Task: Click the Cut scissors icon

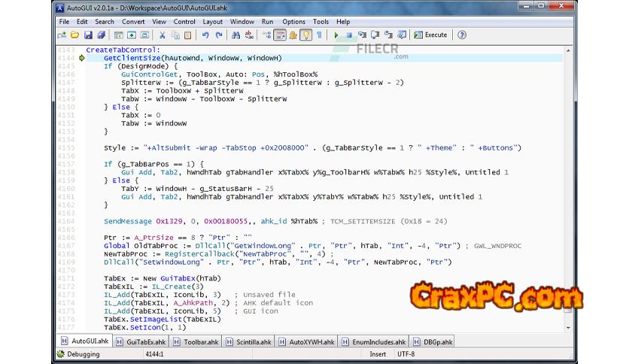Action: pyautogui.click(x=163, y=35)
